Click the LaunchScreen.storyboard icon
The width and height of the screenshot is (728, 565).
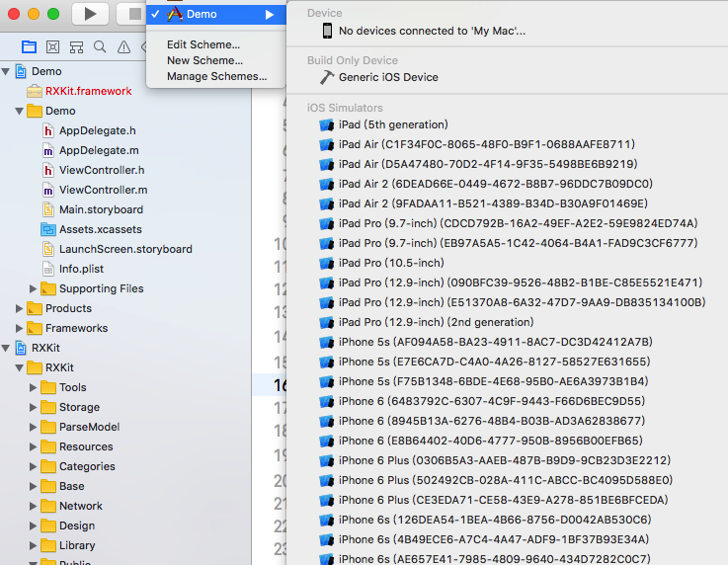[x=48, y=249]
